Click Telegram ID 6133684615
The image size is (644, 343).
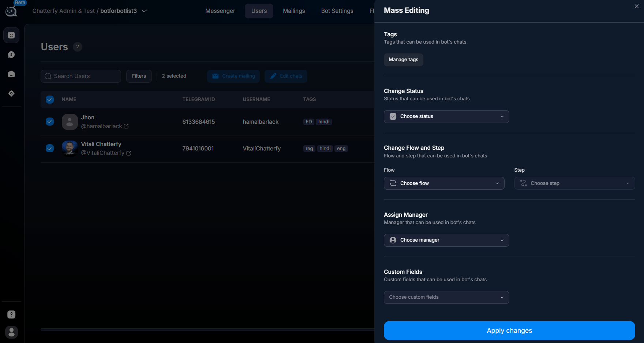coord(199,122)
